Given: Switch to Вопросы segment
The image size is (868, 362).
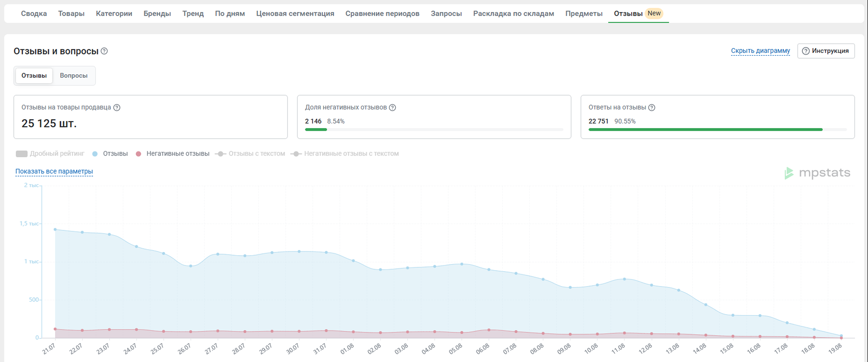Looking at the screenshot, I should [73, 76].
